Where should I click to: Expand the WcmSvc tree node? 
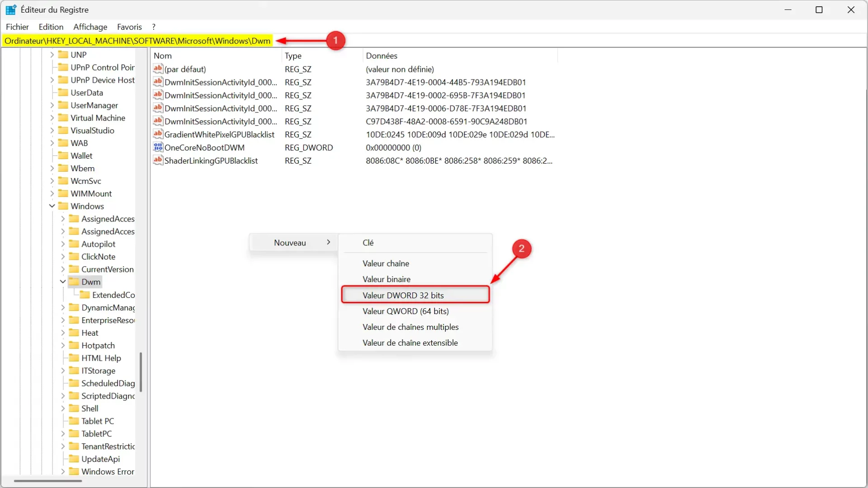tap(52, 181)
